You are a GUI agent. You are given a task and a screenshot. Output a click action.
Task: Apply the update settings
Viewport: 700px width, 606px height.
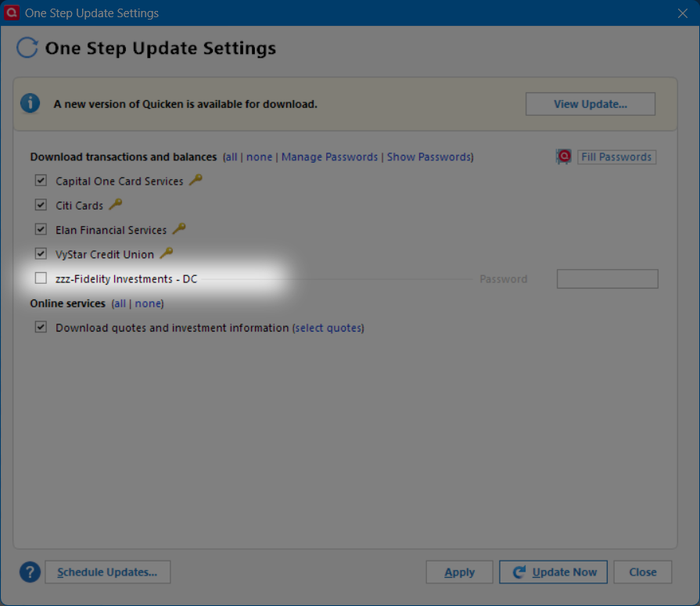tap(459, 572)
